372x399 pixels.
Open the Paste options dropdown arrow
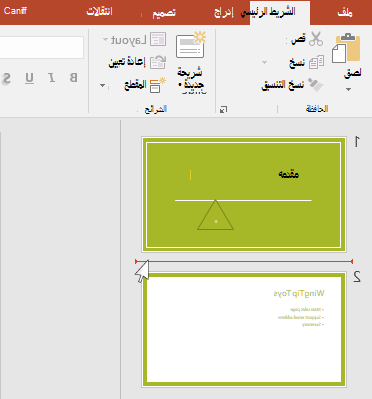tap(348, 89)
